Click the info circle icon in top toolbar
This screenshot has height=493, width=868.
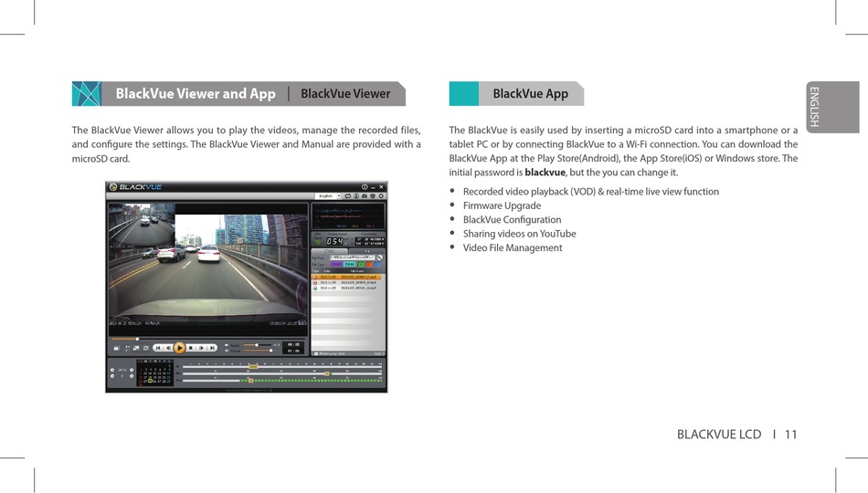(x=356, y=196)
